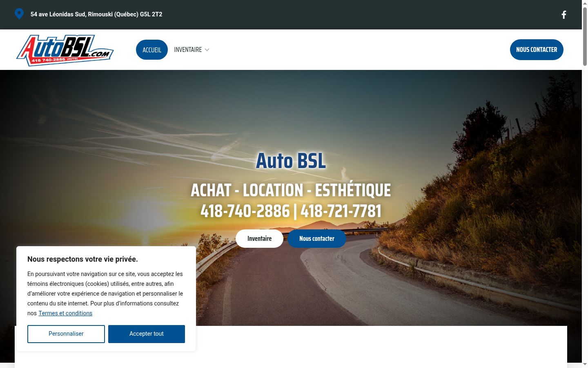Accept all cookies with Accepter tout
Image resolution: width=588 pixels, height=368 pixels.
click(x=147, y=334)
